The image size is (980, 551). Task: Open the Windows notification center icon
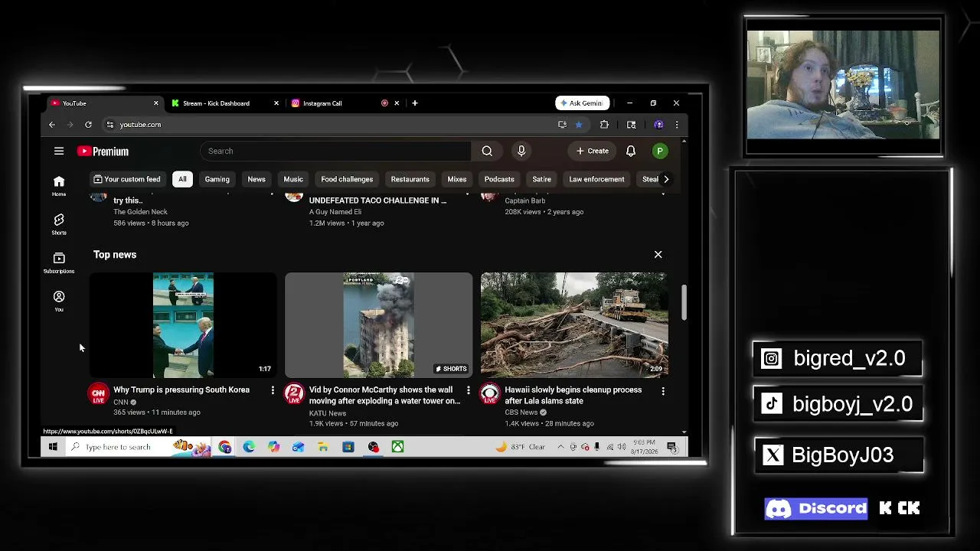[671, 447]
